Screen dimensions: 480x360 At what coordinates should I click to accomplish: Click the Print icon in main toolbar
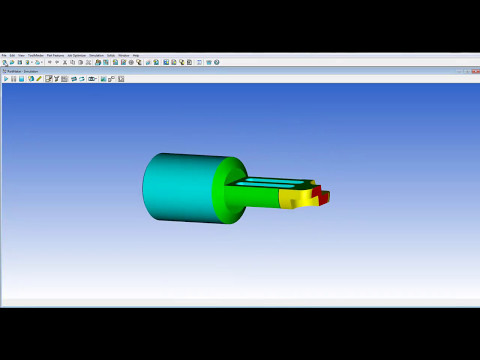(37, 62)
